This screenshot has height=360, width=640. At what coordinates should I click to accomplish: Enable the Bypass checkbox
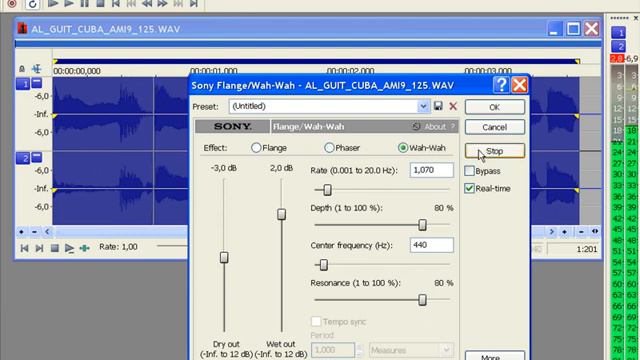point(469,171)
